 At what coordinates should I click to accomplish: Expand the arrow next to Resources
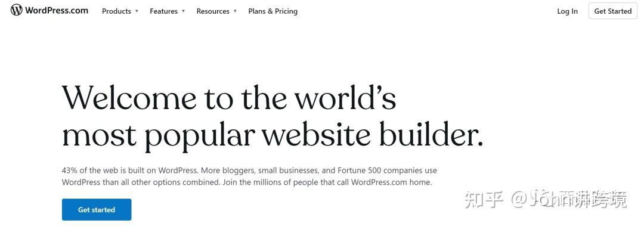(236, 11)
